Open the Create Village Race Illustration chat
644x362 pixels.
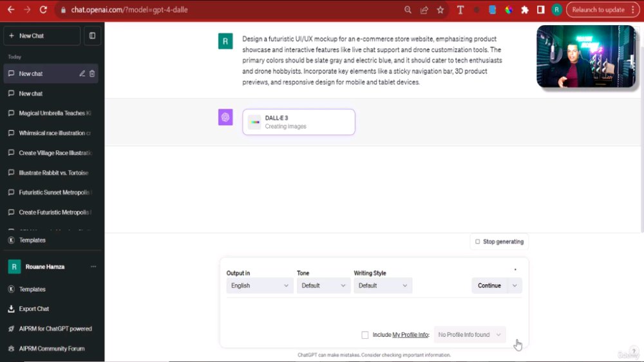click(51, 153)
